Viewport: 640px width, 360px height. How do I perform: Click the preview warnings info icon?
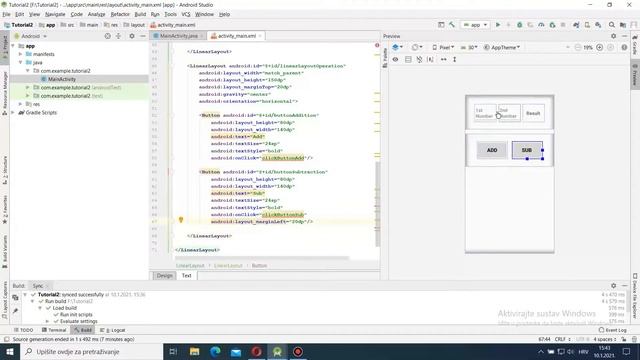point(624,47)
